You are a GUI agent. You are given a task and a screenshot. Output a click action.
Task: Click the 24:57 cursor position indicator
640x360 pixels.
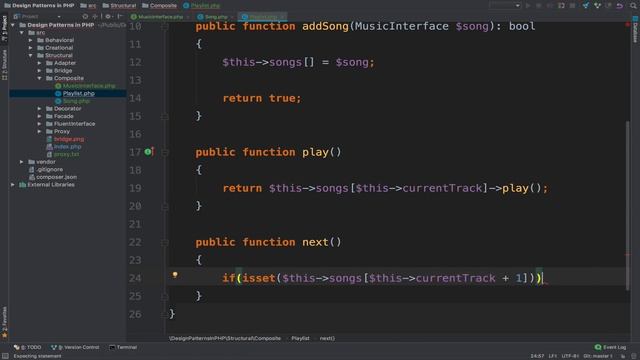click(537, 356)
